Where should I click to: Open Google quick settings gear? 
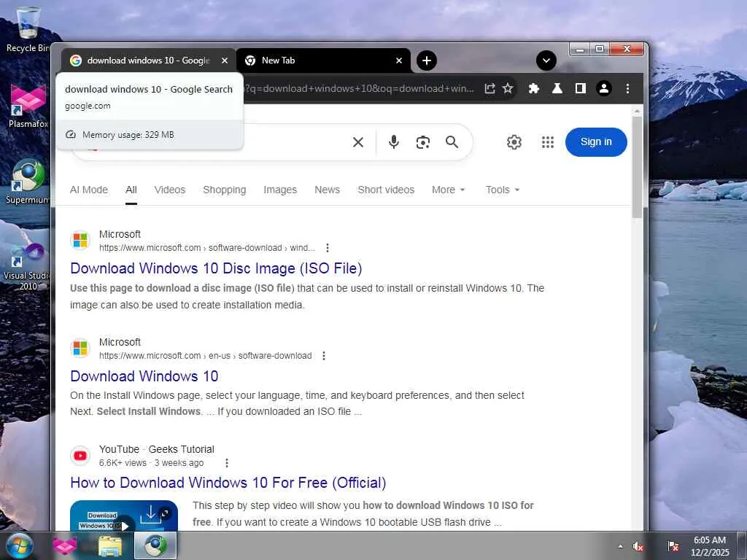coord(514,142)
